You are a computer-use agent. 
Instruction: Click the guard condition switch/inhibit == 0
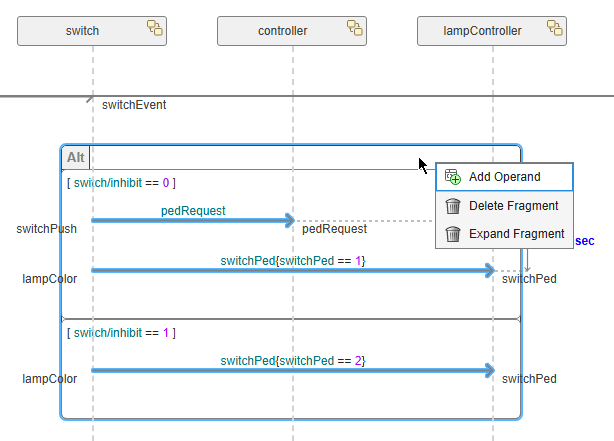click(121, 183)
